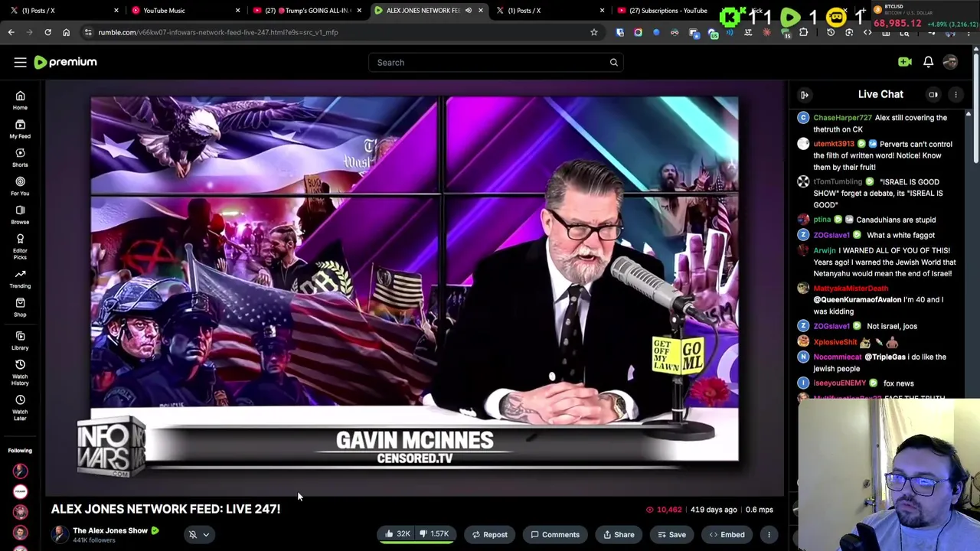This screenshot has width=980, height=551.
Task: Mute the Alex Jones Network tab audio
Action: click(468, 11)
